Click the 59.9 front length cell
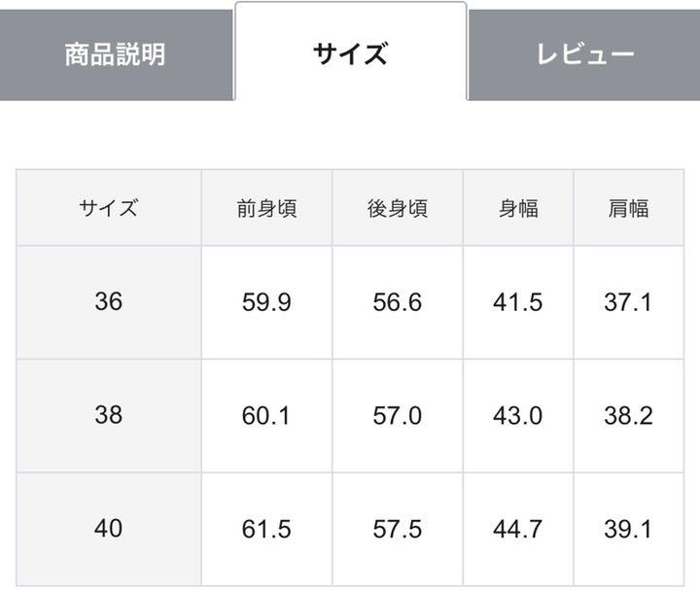This screenshot has width=700, height=591. pyautogui.click(x=266, y=302)
